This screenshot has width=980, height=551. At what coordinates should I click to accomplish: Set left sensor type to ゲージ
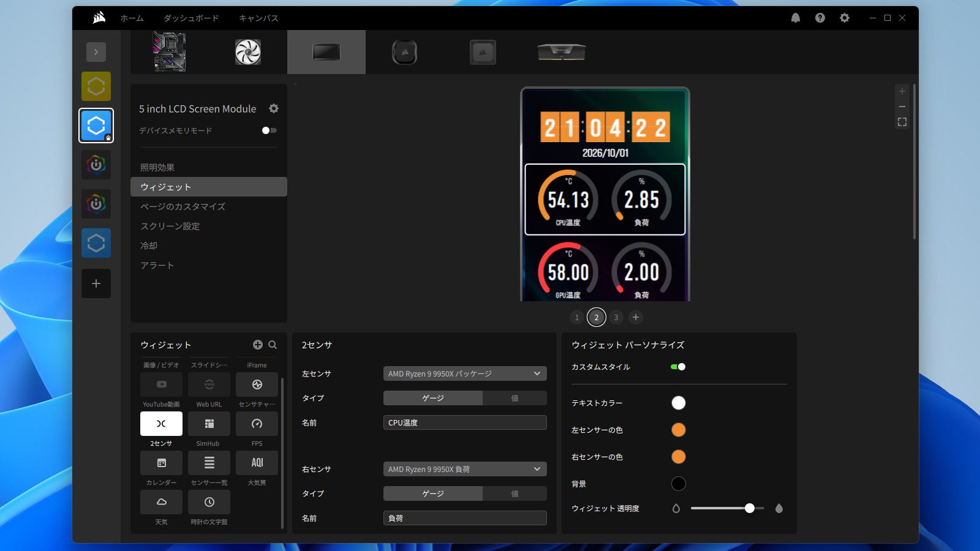coord(433,398)
